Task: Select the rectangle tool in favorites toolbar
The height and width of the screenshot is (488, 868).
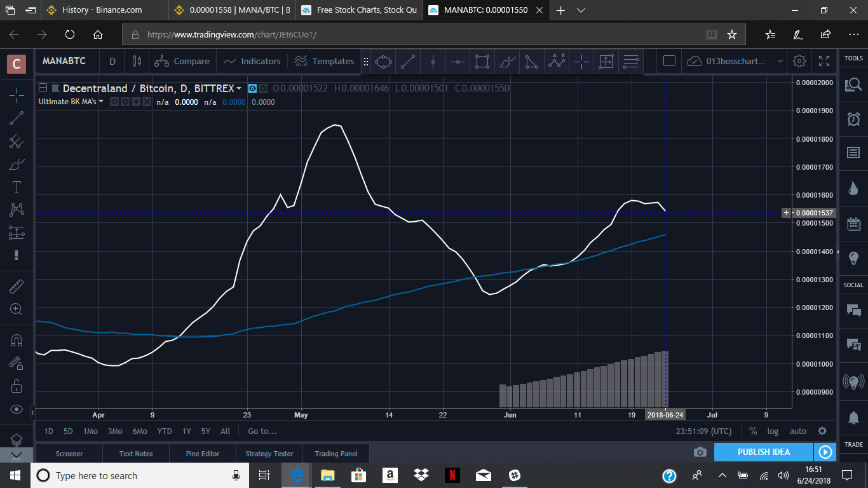Action: click(x=482, y=62)
